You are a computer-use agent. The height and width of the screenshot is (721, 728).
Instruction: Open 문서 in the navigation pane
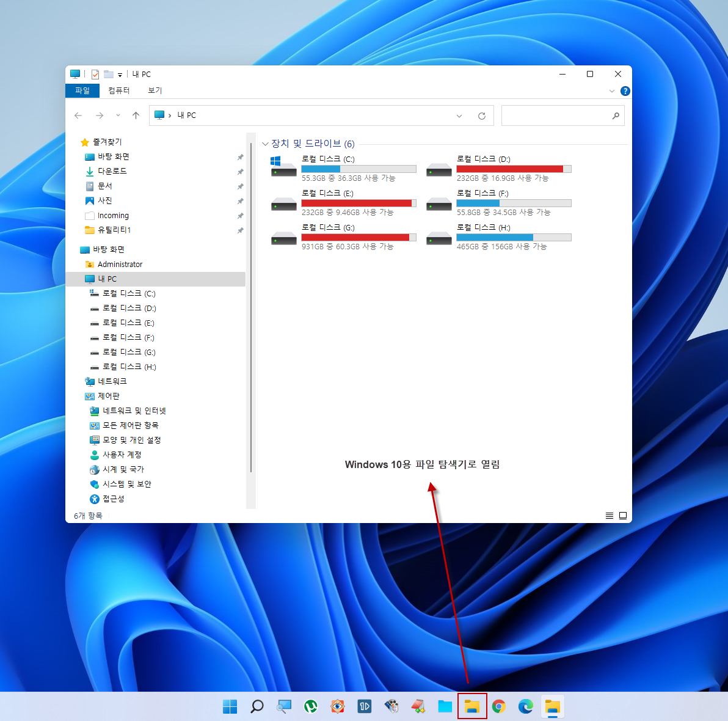[x=105, y=186]
